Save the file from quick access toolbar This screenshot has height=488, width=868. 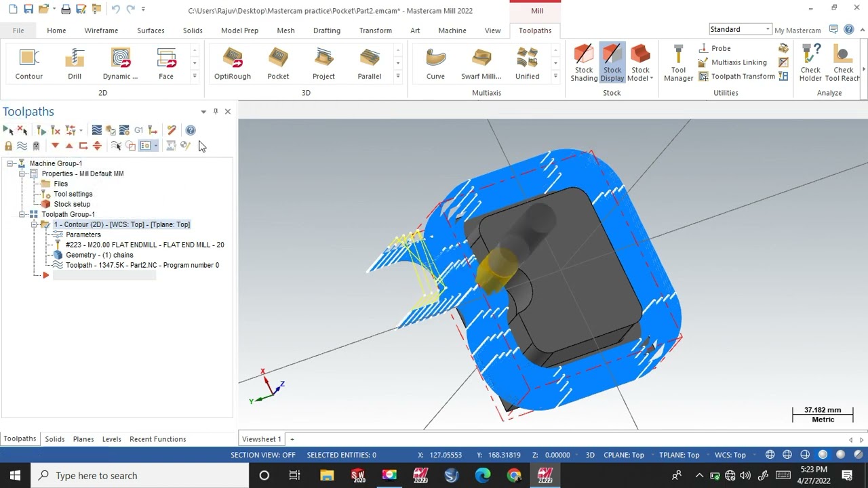(x=28, y=9)
